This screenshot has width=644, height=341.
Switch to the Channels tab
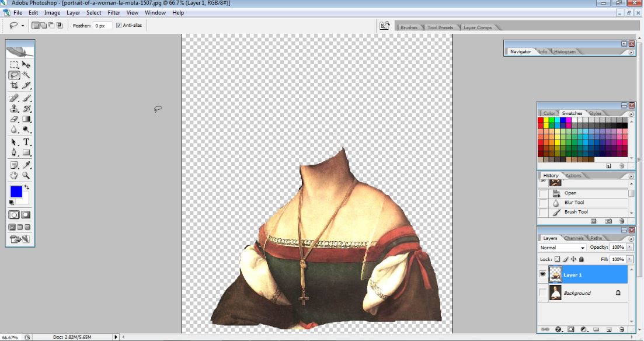click(x=573, y=238)
